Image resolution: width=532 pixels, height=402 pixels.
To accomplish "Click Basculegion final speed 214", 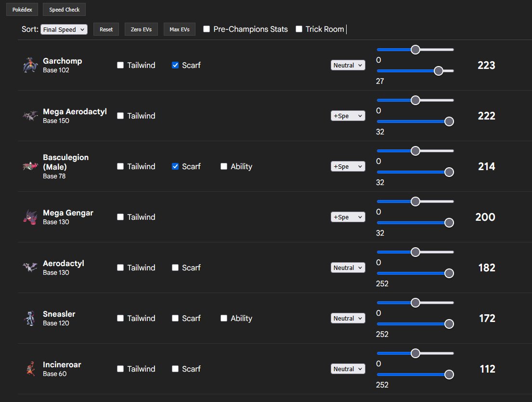I will [x=486, y=166].
